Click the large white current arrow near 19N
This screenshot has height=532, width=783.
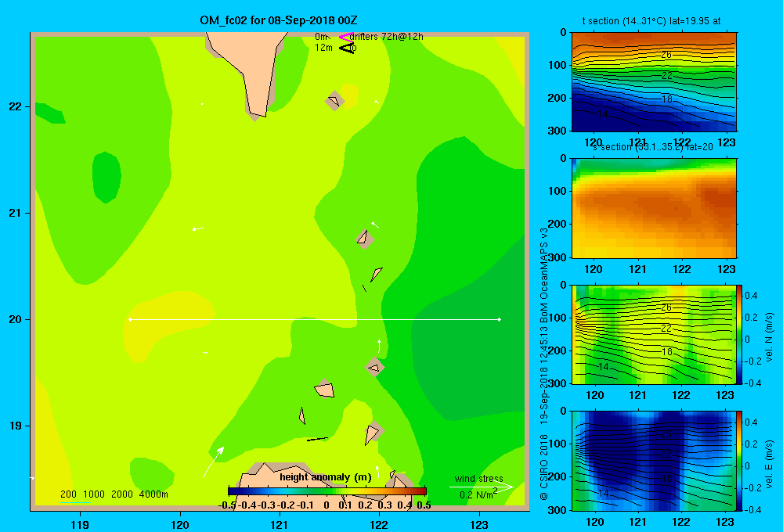pos(213,462)
